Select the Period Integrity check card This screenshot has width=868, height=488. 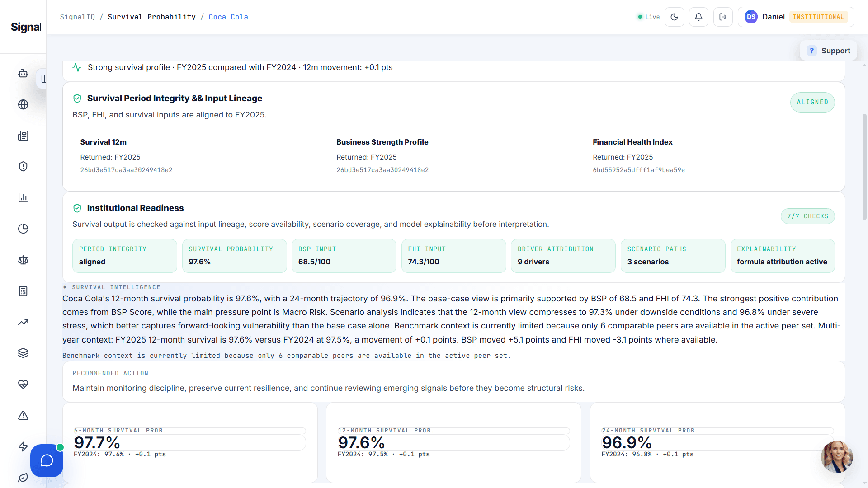(x=124, y=256)
